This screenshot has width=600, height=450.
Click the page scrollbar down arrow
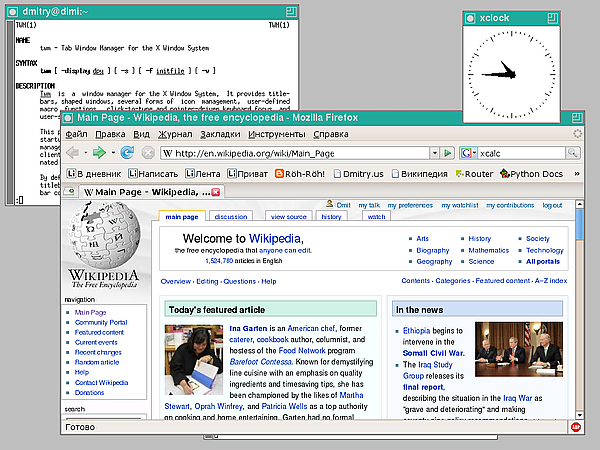click(x=579, y=415)
